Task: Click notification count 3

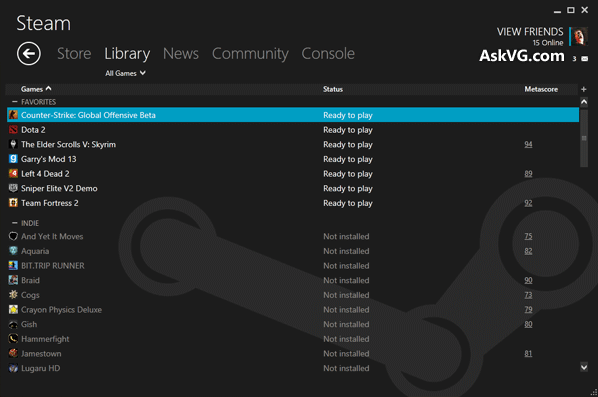Action: [x=574, y=59]
